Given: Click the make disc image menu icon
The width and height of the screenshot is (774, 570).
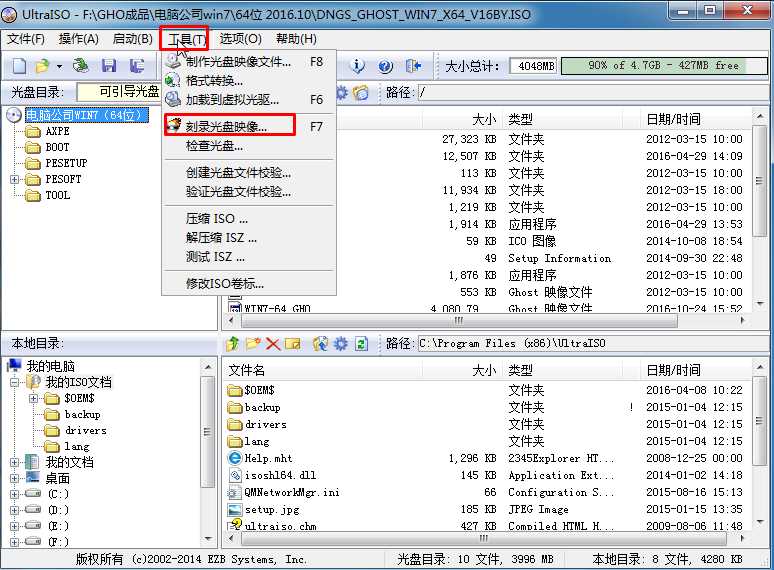Looking at the screenshot, I should [x=173, y=61].
